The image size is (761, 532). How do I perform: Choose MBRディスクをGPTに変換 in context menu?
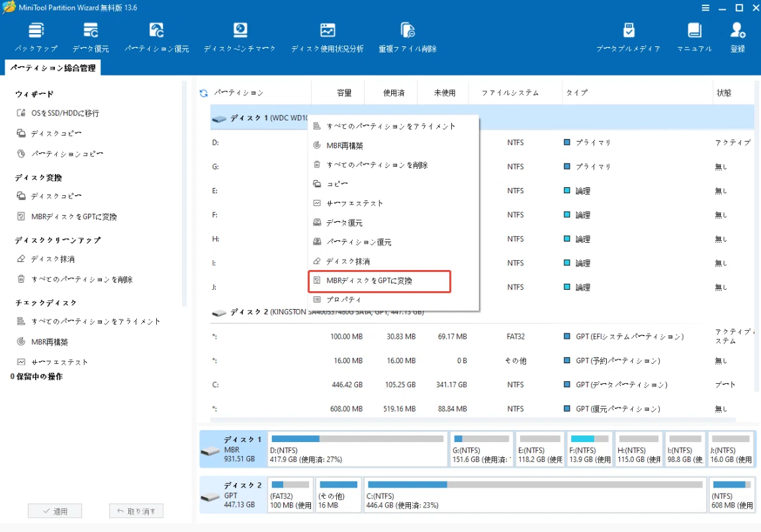click(380, 281)
